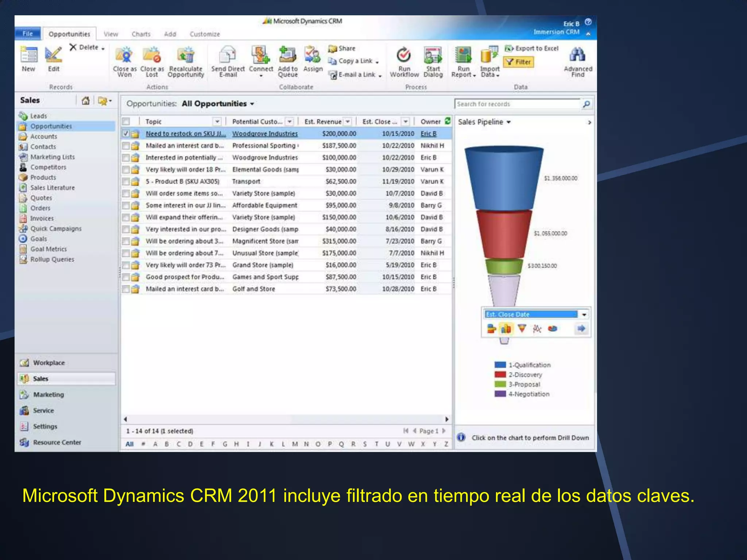Click the Import Data icon
747x560 pixels.
point(489,55)
